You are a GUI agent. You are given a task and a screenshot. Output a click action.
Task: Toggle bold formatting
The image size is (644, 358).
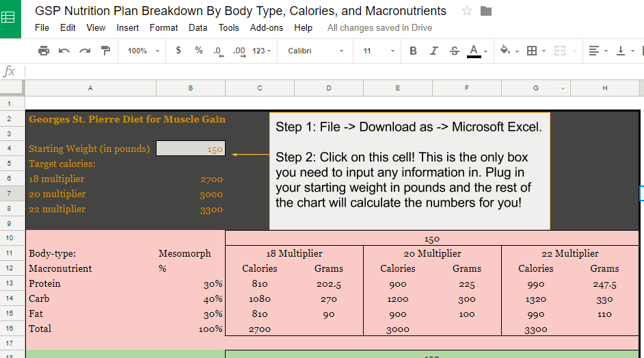(413, 51)
